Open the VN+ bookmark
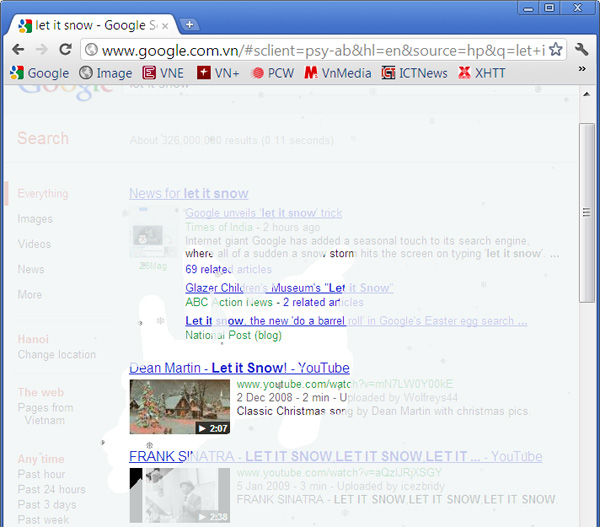This screenshot has width=600, height=527. pos(218,73)
